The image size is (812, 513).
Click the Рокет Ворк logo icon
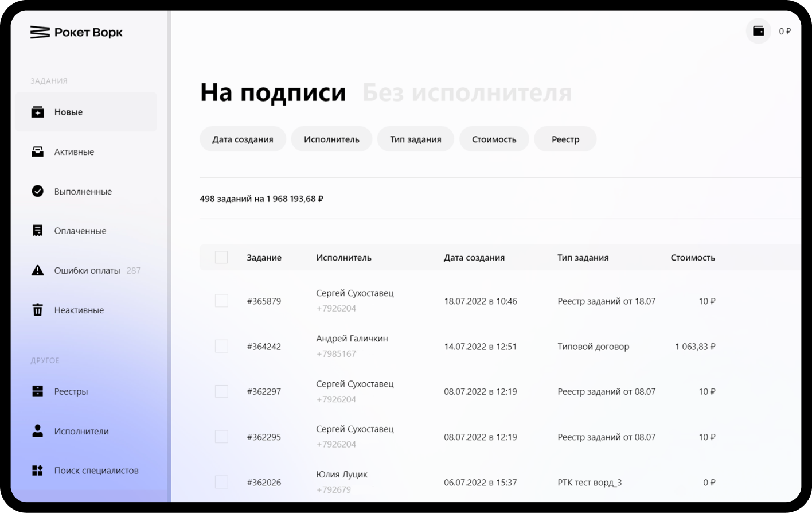pyautogui.click(x=40, y=33)
